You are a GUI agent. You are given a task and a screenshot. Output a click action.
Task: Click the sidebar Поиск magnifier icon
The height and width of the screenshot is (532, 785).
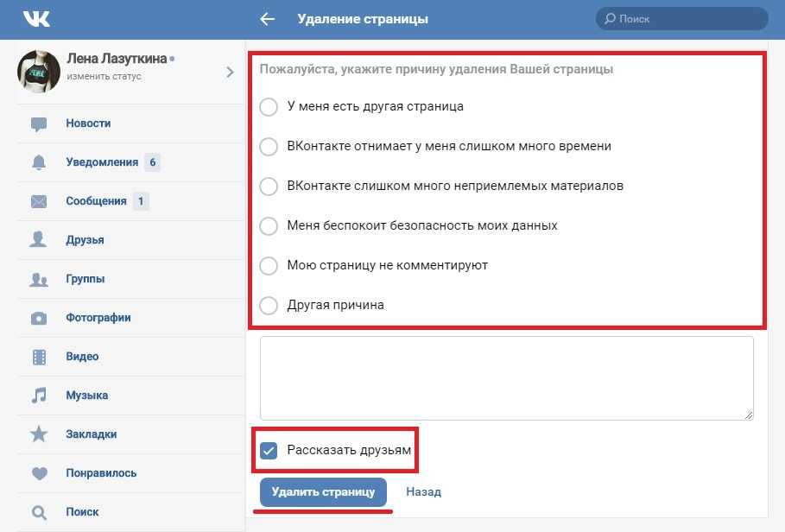(x=39, y=512)
